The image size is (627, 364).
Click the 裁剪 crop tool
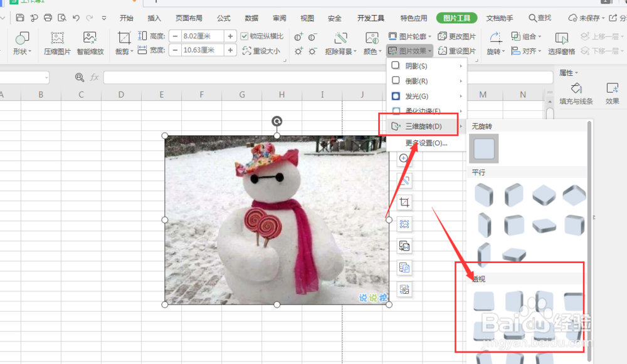[124, 43]
